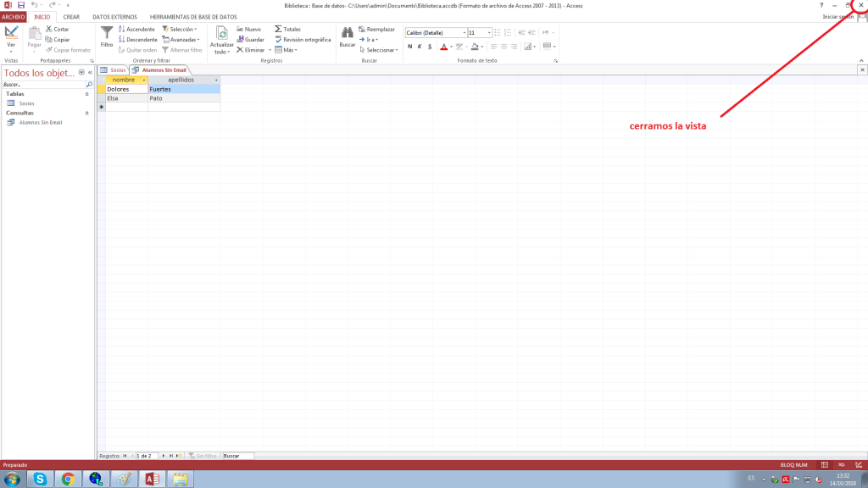Open the nombre column header dropdown arrow
Image resolution: width=868 pixels, height=488 pixels.
(143, 80)
